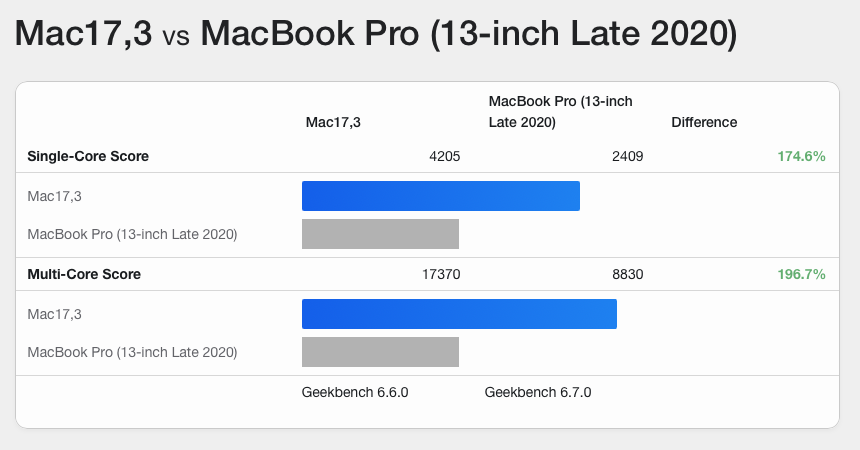Click the blue Mac17,3 multi-core bar
Viewport: 860px width, 450px height.
[x=459, y=314]
